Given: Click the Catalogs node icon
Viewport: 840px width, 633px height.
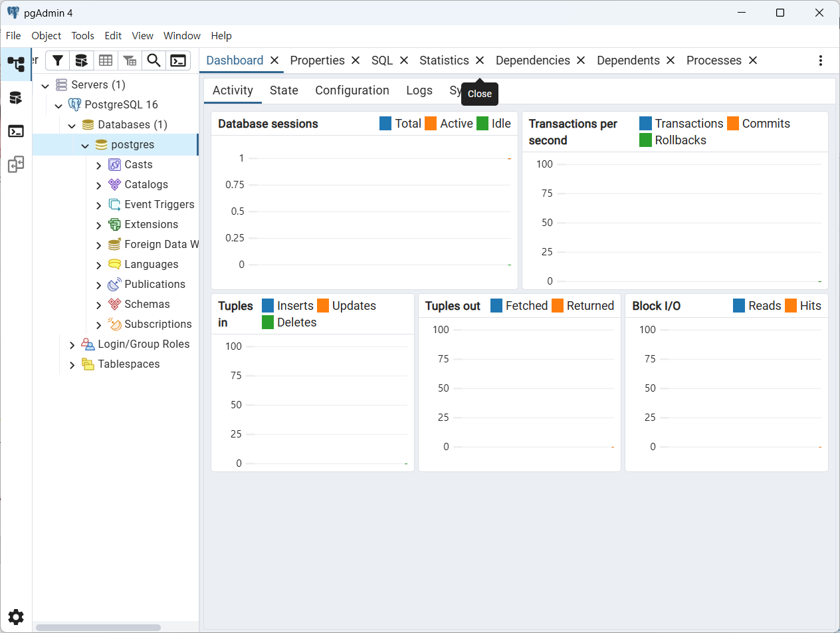Looking at the screenshot, I should pyautogui.click(x=114, y=185).
